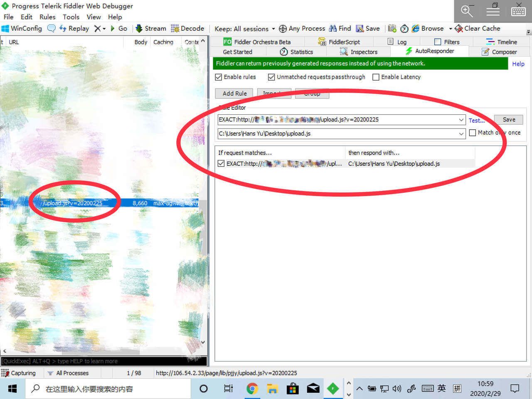Open the Statistics tab
The width and height of the screenshot is (532, 399).
(296, 52)
